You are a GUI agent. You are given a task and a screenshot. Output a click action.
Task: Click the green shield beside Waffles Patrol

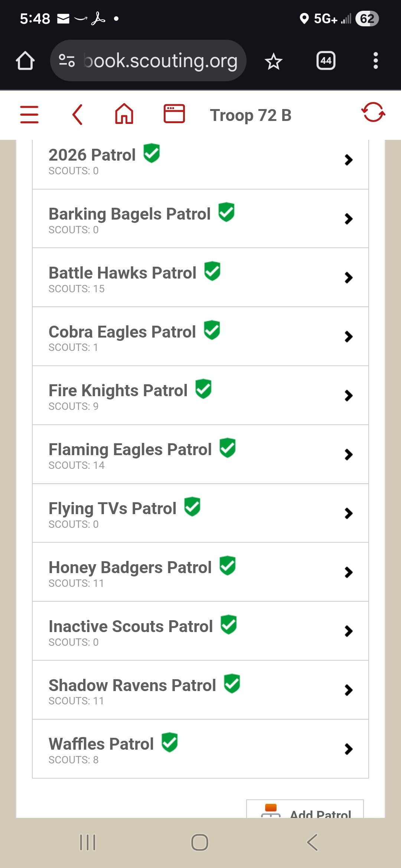(170, 742)
